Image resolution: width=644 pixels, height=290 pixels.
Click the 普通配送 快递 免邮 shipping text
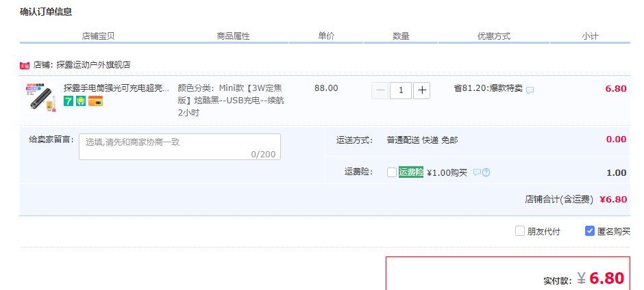(x=422, y=140)
